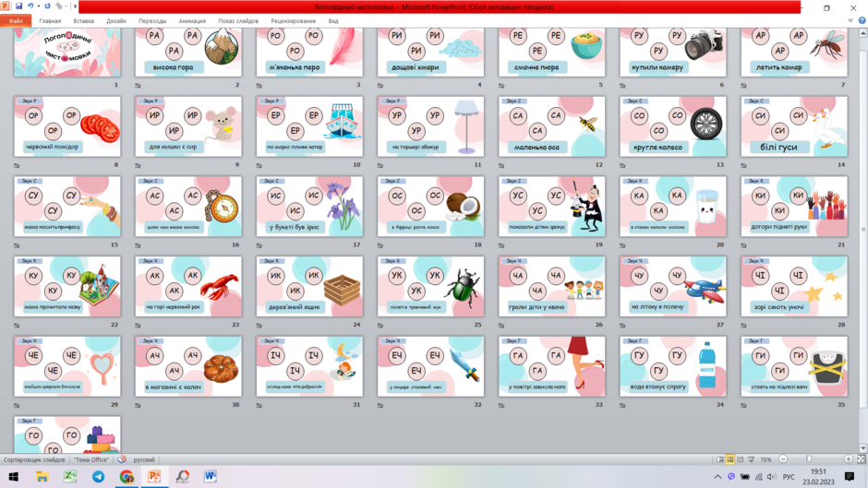This screenshot has width=868, height=488.
Task: Open Word from the taskbar
Action: (211, 476)
